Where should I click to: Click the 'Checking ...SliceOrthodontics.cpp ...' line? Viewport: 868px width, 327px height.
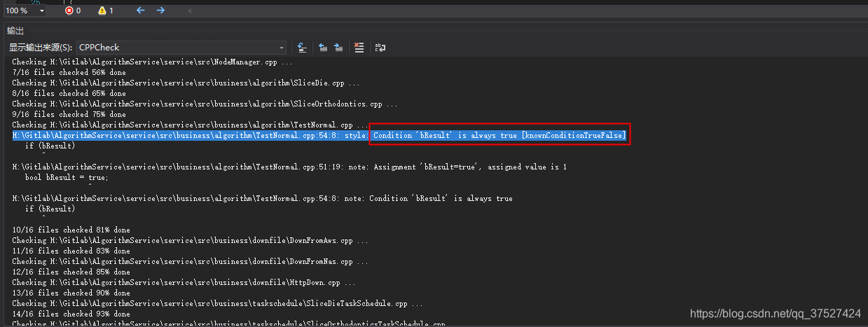[x=205, y=104]
